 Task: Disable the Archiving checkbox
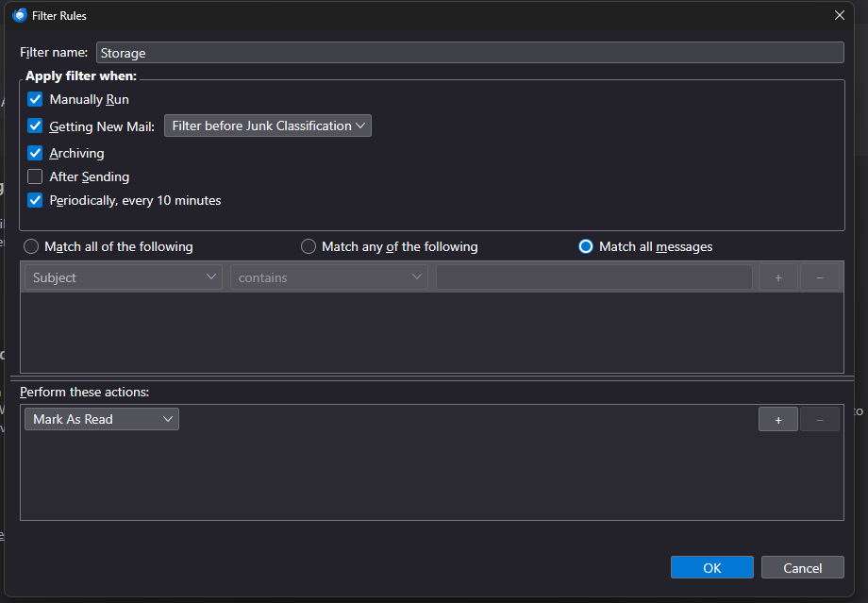tap(35, 153)
